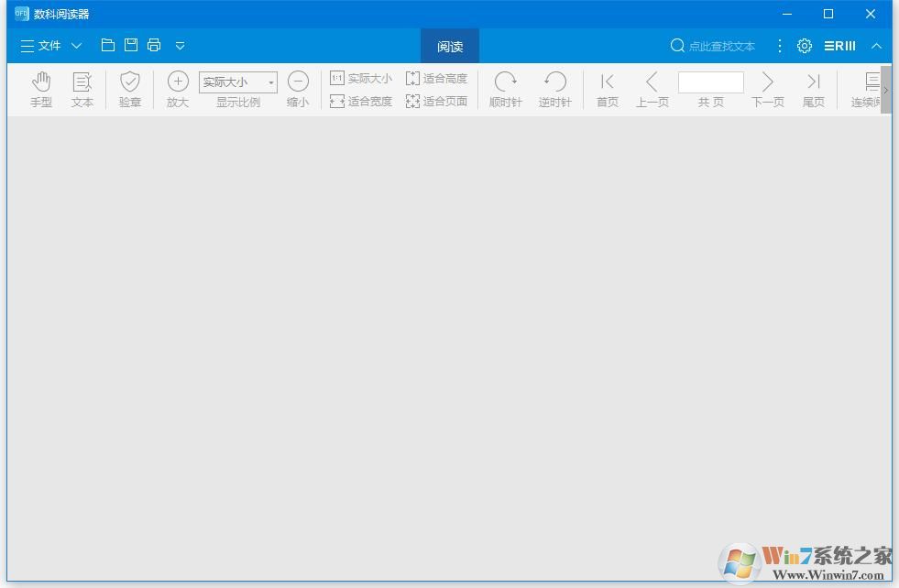Click the fit width (适合宽度) button
The height and width of the screenshot is (588, 899).
click(361, 102)
